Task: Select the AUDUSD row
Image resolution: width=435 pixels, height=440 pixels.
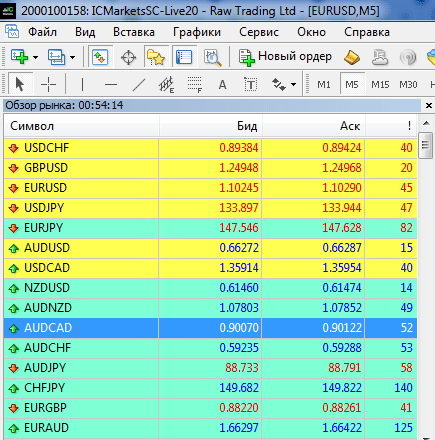Action: pos(210,248)
